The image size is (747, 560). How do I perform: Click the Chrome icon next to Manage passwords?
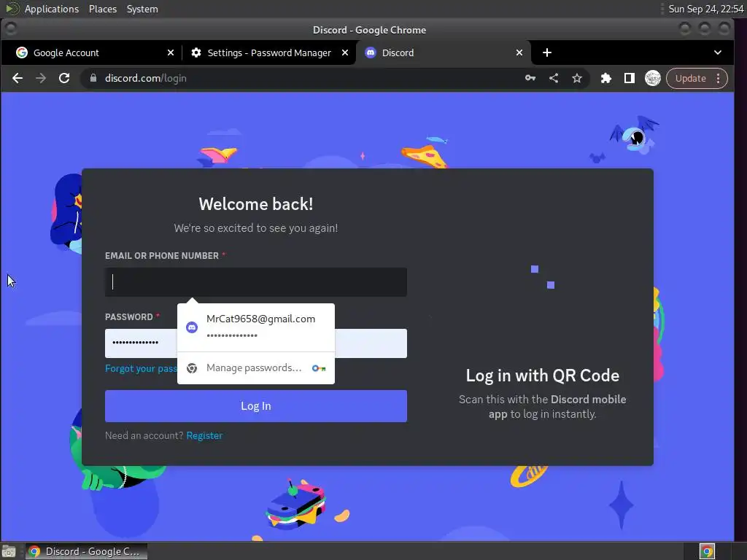[x=192, y=368]
